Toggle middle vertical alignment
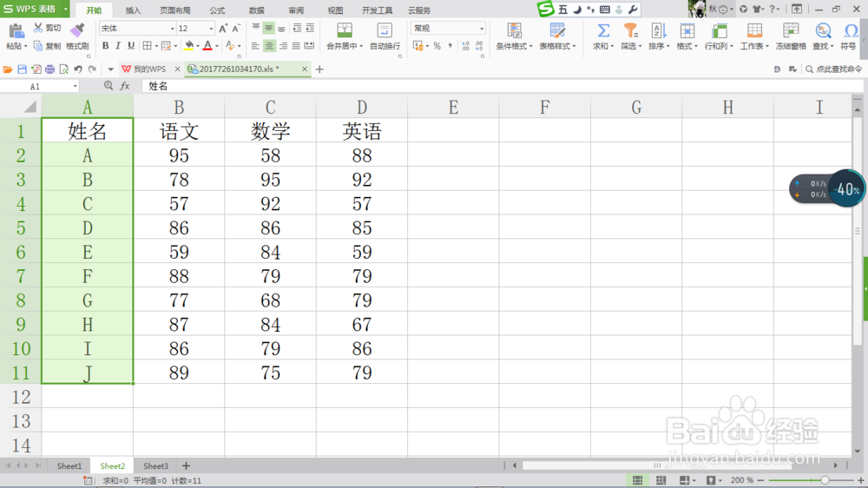 pos(269,29)
